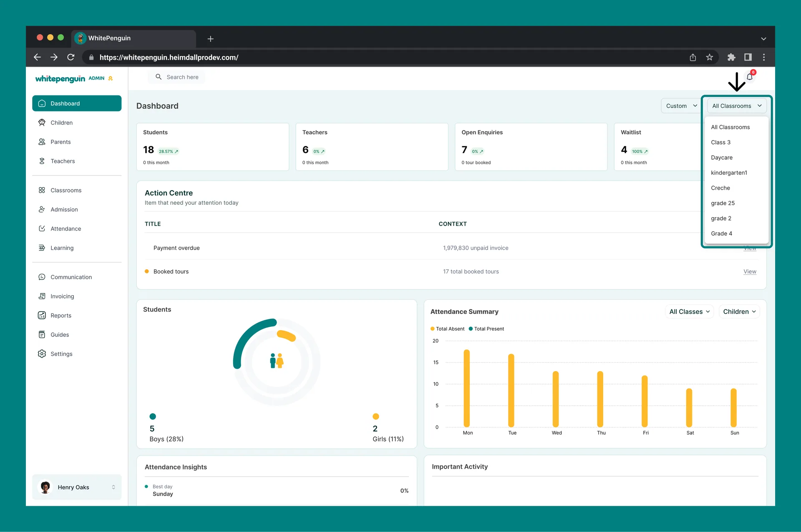Image resolution: width=801 pixels, height=532 pixels.
Task: Reload the page with refresh icon
Action: pos(71,57)
